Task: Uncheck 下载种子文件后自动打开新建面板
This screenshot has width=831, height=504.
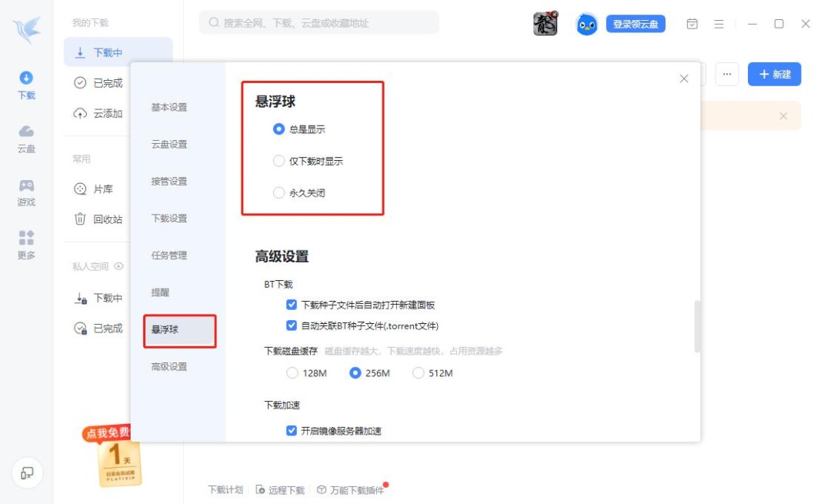Action: [291, 304]
